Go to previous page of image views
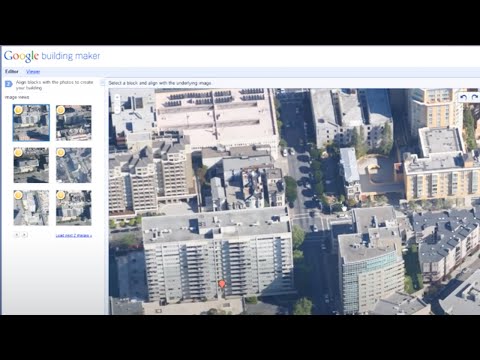This screenshot has height=360, width=480. [17, 235]
